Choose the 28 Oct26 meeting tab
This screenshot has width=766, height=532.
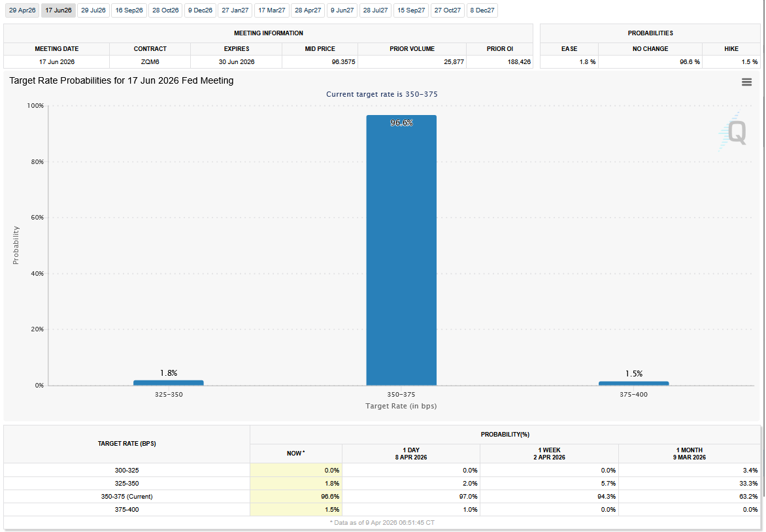pyautogui.click(x=165, y=10)
